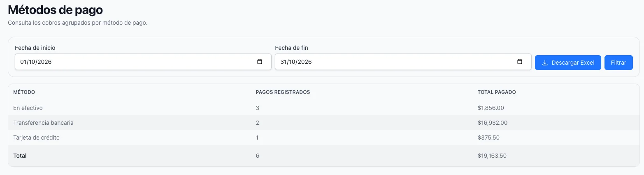Click the Total row label
This screenshot has height=175, width=644.
coord(20,156)
